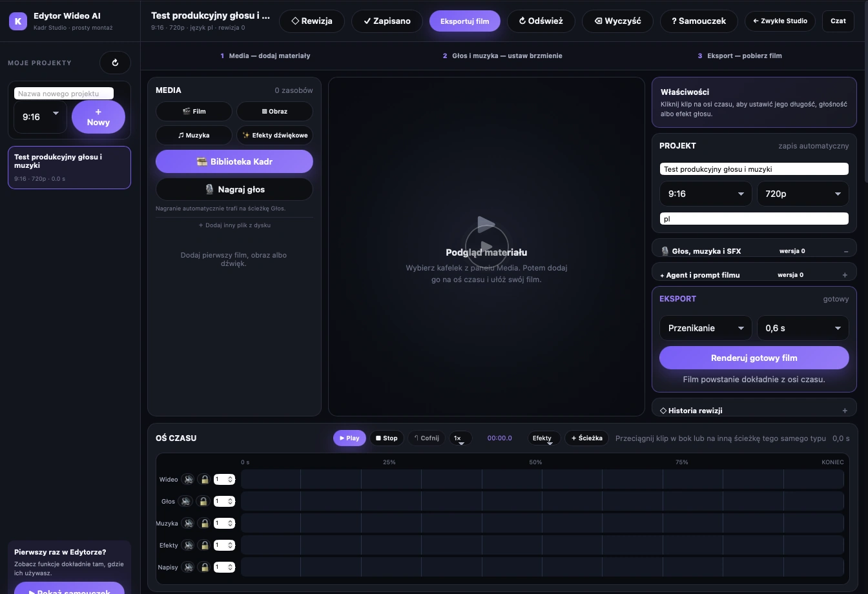Adjust Napisy track number stepper

pyautogui.click(x=224, y=568)
